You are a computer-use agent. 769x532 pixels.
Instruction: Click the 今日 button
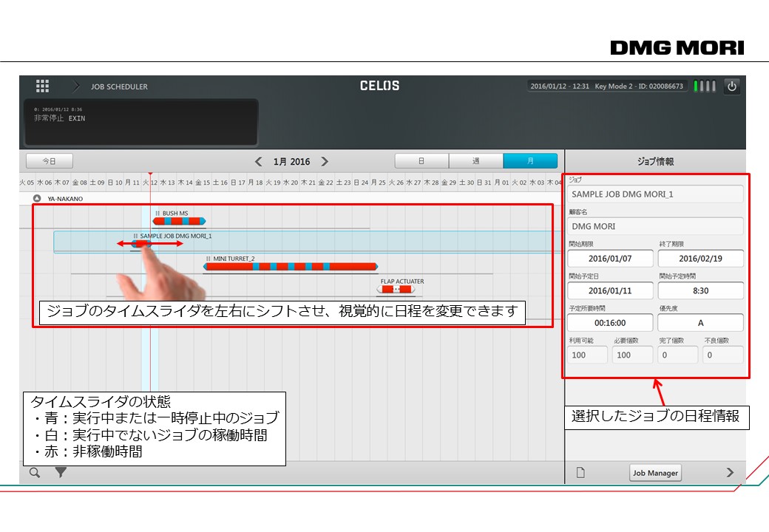[49, 161]
